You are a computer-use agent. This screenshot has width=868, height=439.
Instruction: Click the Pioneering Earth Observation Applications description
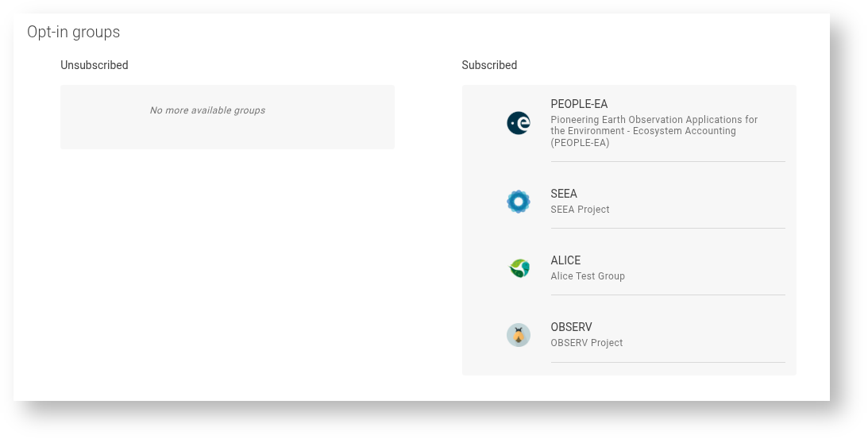click(654, 131)
